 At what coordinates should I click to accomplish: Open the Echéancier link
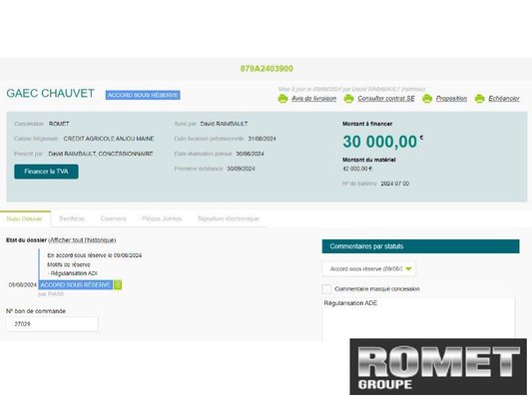(x=504, y=99)
